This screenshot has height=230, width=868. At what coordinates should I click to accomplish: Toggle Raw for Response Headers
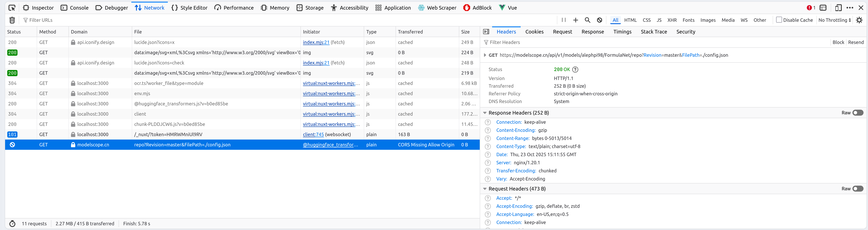pos(858,113)
